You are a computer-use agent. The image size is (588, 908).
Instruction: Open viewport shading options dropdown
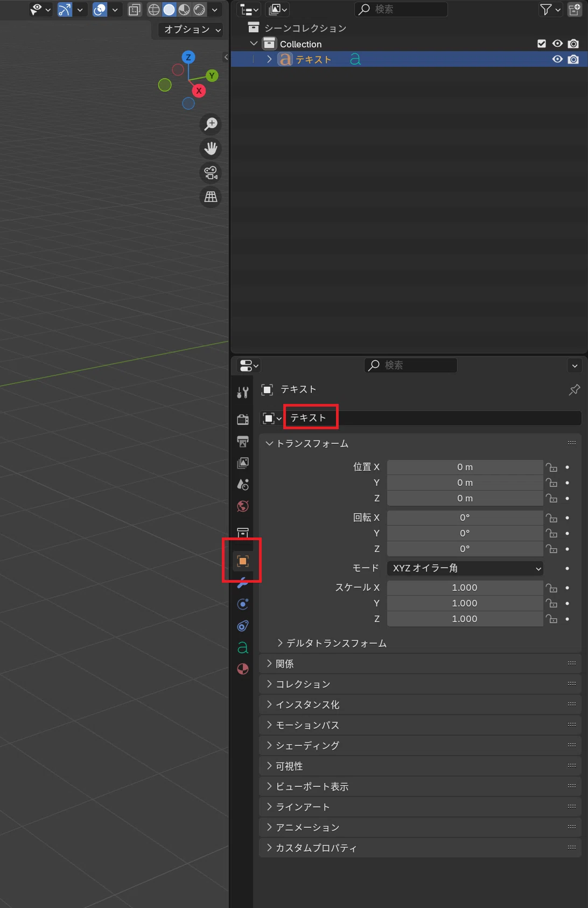[x=215, y=9]
